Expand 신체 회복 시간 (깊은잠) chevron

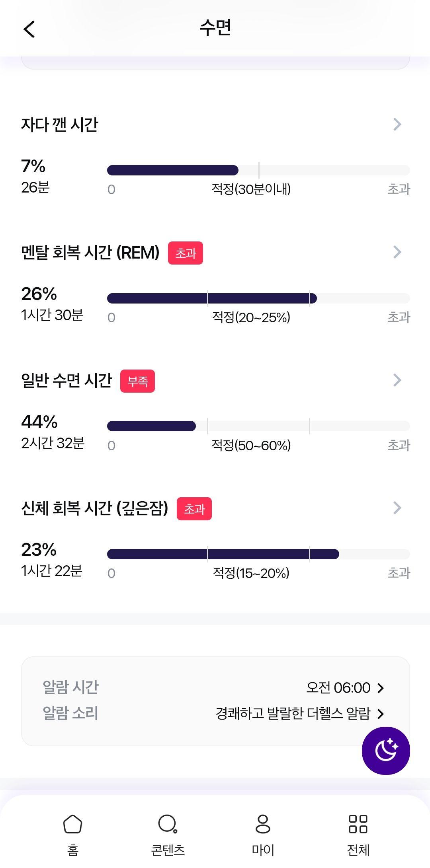(x=397, y=508)
